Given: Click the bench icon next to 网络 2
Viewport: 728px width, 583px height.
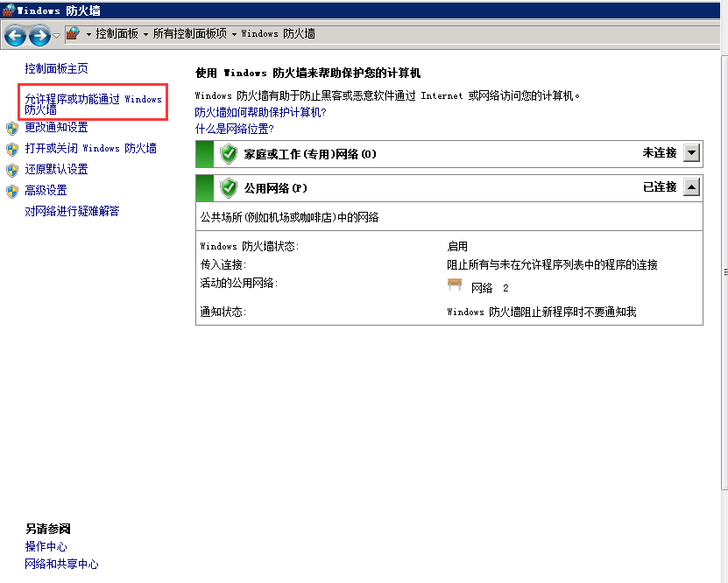Looking at the screenshot, I should point(455,285).
